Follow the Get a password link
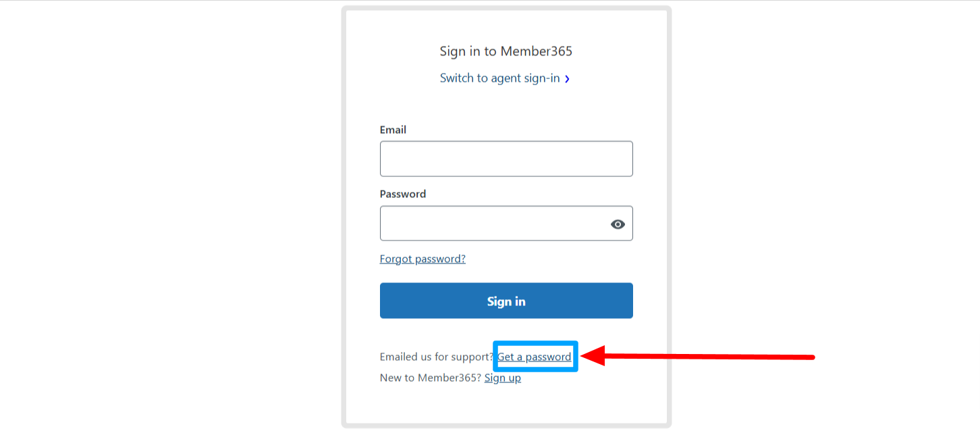Image resolution: width=980 pixels, height=431 pixels. click(x=534, y=357)
